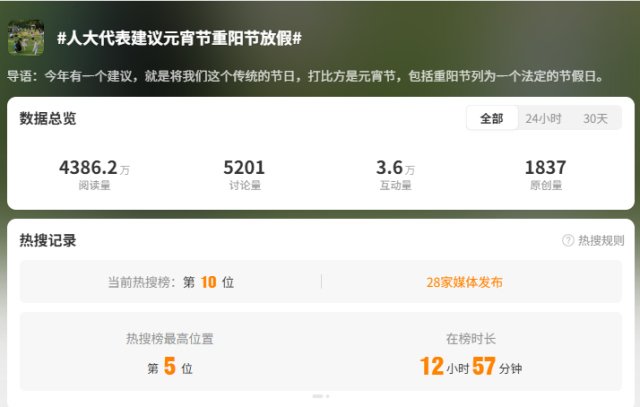Switch to the 24小时 tab
This screenshot has height=407, width=640.
coord(543,118)
